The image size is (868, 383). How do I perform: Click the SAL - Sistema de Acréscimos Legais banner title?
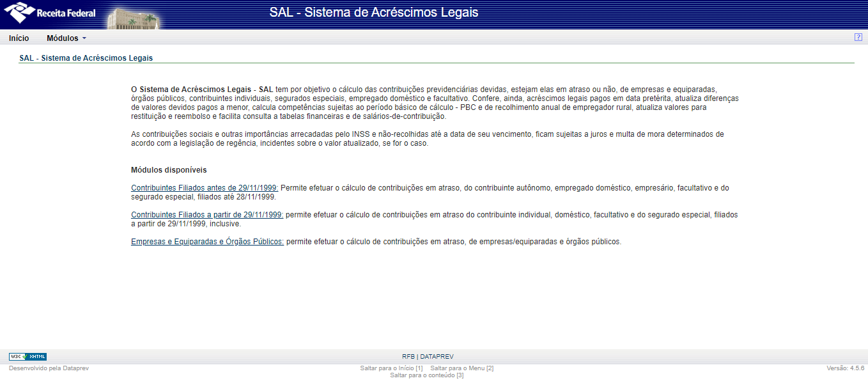(x=374, y=12)
